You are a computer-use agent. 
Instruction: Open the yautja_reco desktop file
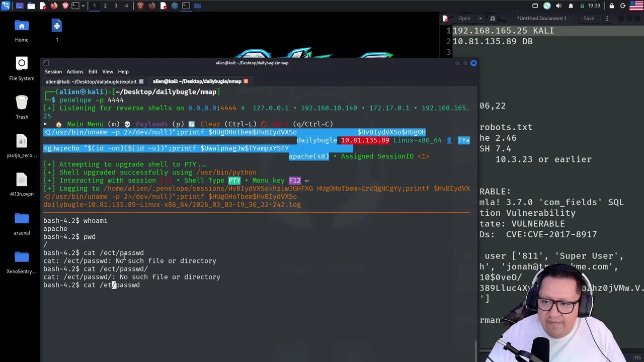(x=22, y=146)
